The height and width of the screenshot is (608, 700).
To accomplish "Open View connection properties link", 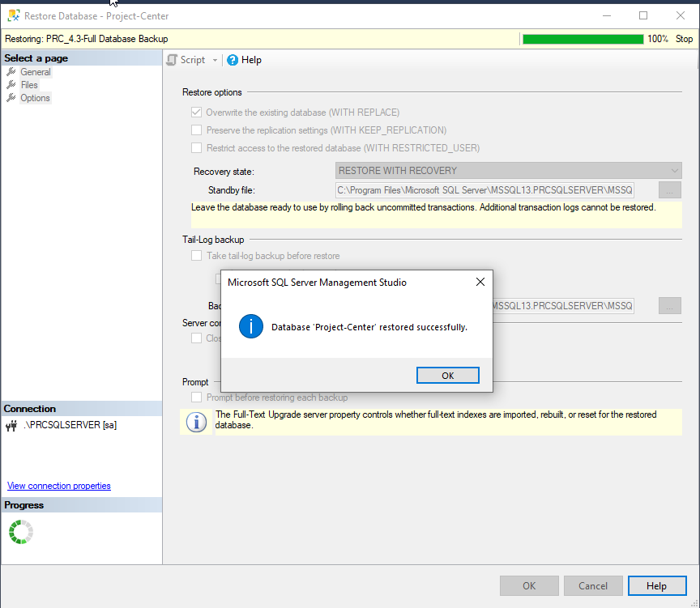I will (59, 486).
